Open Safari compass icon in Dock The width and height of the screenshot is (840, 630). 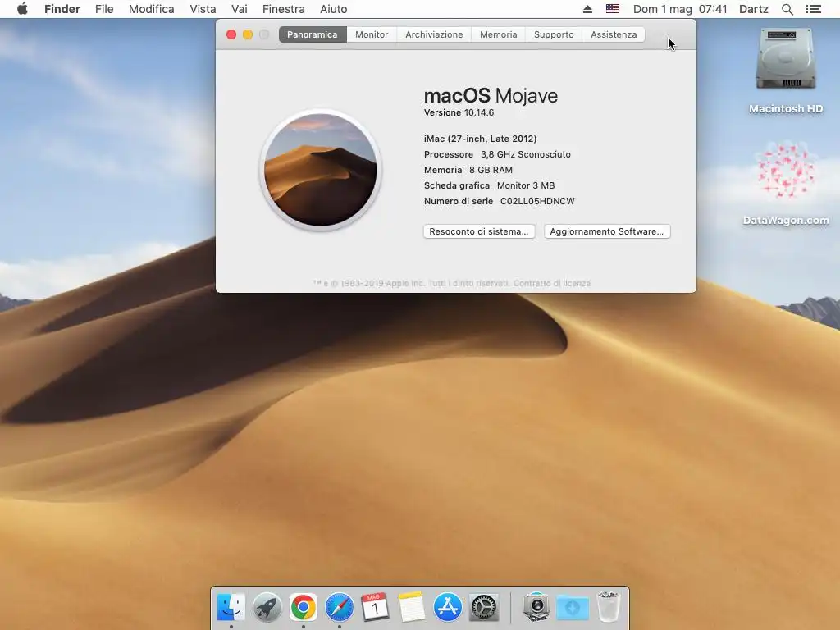point(340,607)
